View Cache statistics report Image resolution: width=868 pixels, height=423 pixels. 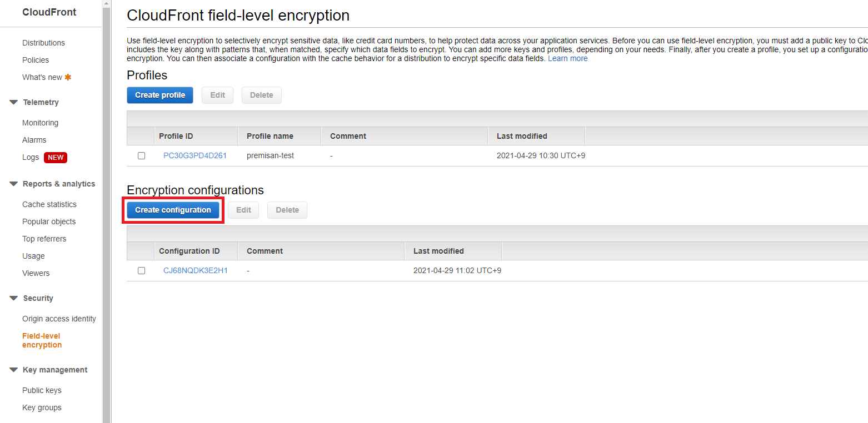49,204
